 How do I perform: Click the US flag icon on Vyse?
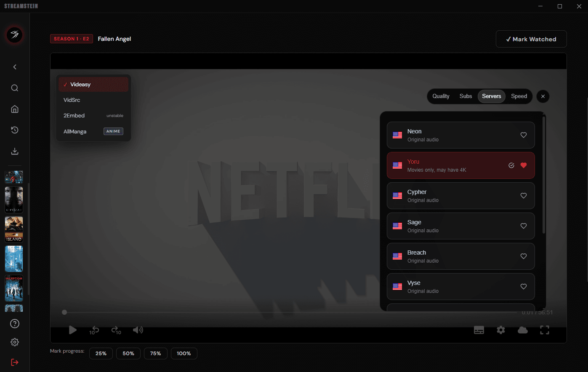[397, 287]
